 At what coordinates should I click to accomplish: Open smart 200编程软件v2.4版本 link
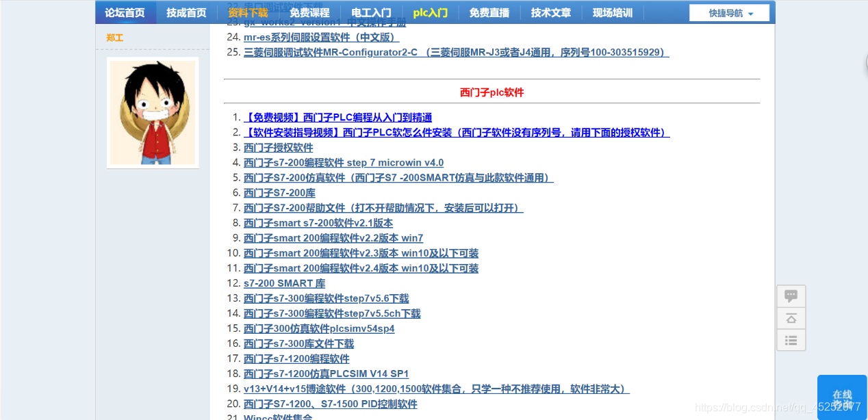tap(361, 268)
